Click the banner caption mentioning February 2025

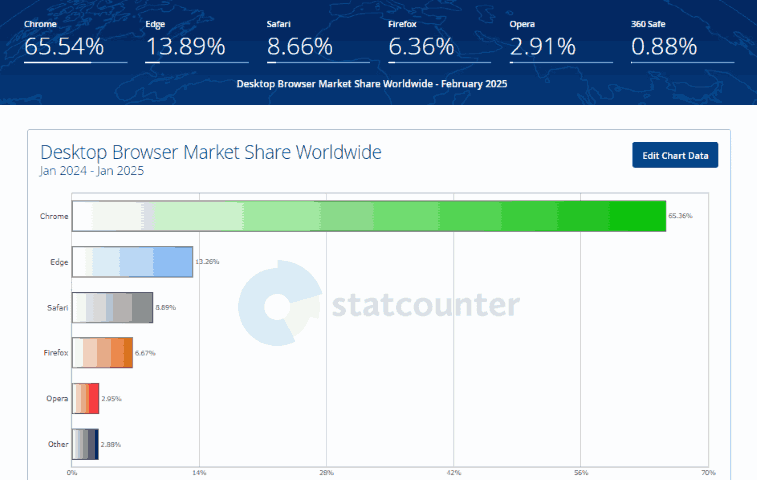pyautogui.click(x=372, y=84)
